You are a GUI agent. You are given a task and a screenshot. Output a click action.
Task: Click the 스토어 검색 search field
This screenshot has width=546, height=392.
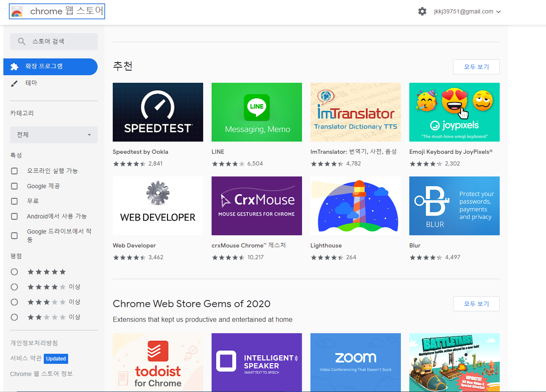[54, 42]
